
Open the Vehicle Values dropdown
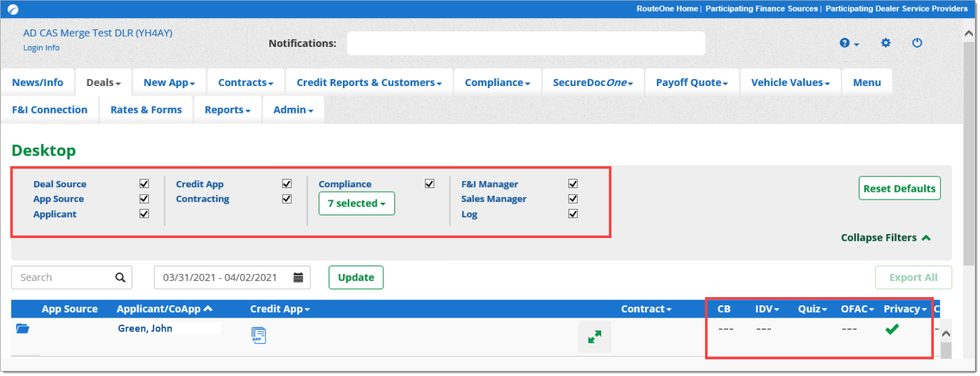coord(791,82)
